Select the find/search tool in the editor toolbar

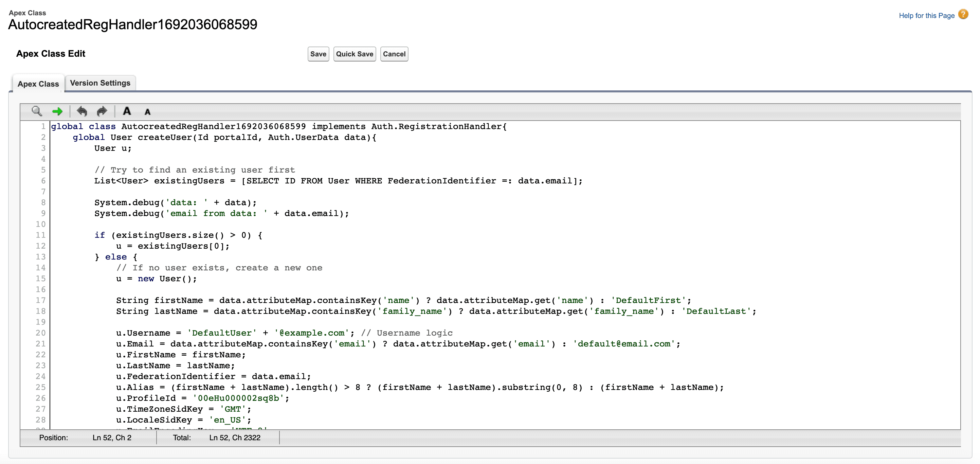coord(37,111)
